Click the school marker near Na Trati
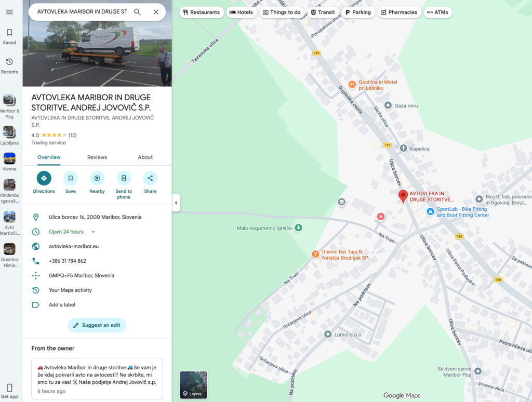Image resolution: width=532 pixels, height=402 pixels. pyautogui.click(x=342, y=202)
